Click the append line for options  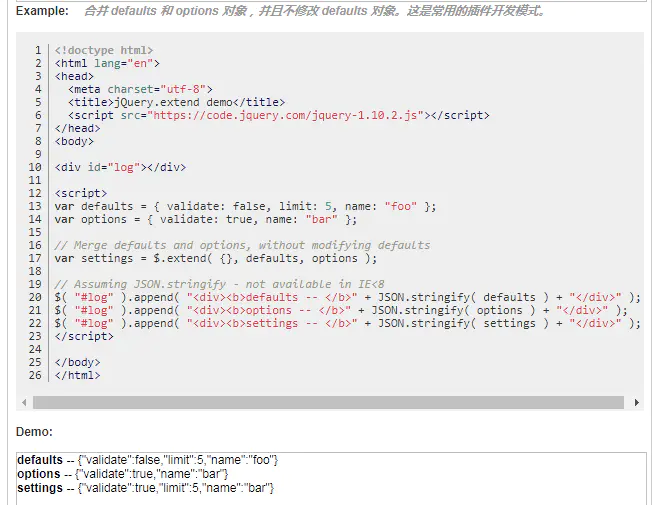click(341, 310)
